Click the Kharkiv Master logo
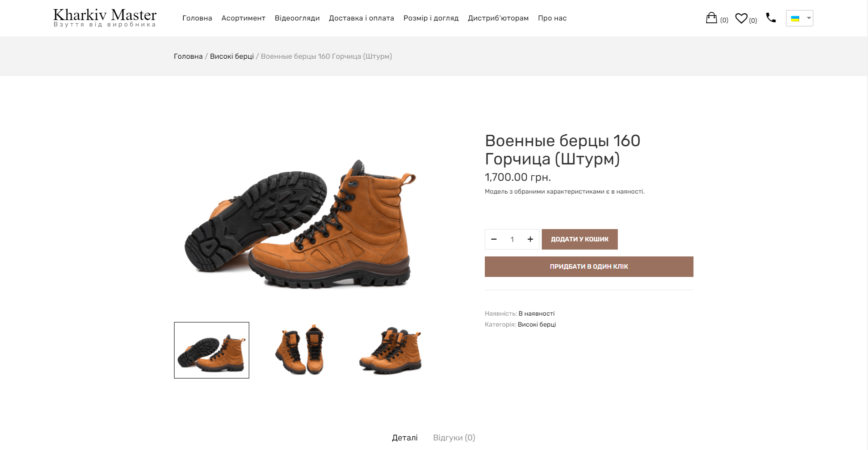The image size is (868, 450). point(105,18)
